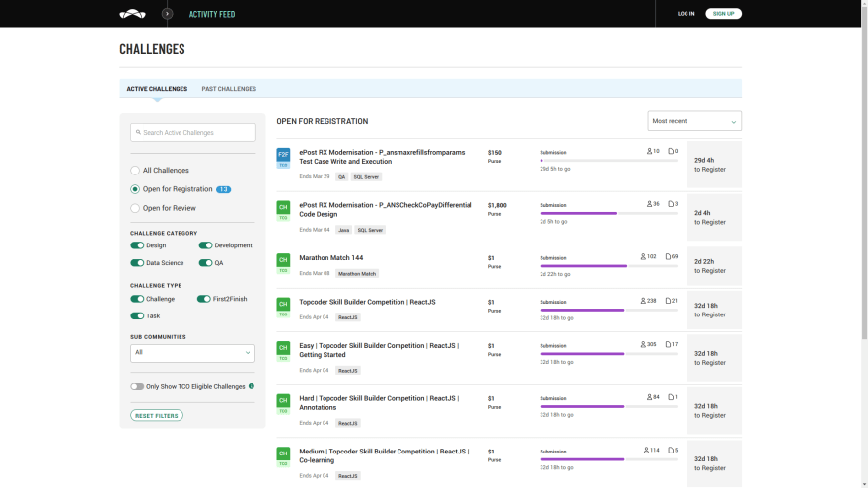The height and width of the screenshot is (488, 868).
Task: Enable Only Show TCO Eligible Challenges
Action: 137,386
